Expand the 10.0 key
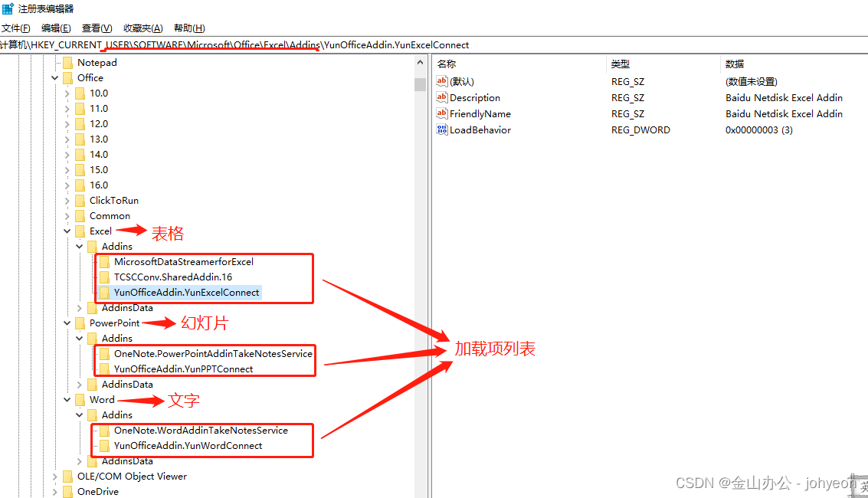The height and width of the screenshot is (498, 868). [x=67, y=93]
